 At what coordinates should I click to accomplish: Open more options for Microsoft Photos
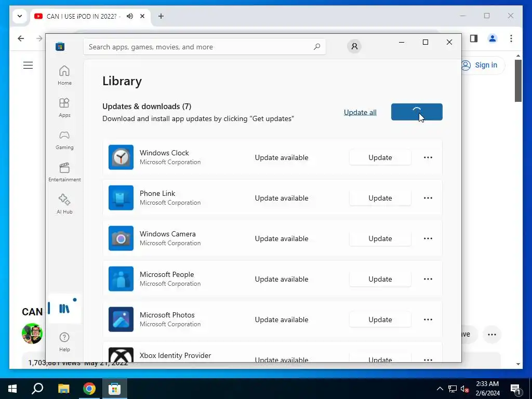click(x=428, y=320)
